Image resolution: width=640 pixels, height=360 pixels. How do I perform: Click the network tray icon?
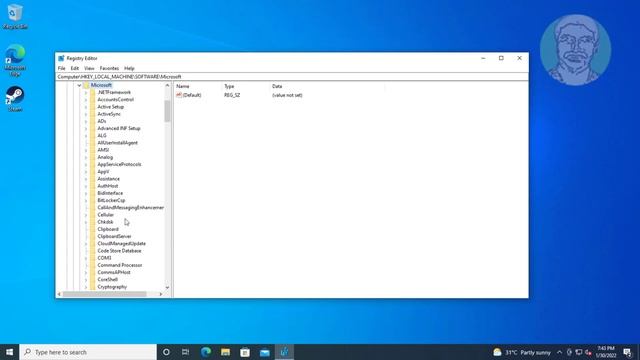click(x=579, y=352)
